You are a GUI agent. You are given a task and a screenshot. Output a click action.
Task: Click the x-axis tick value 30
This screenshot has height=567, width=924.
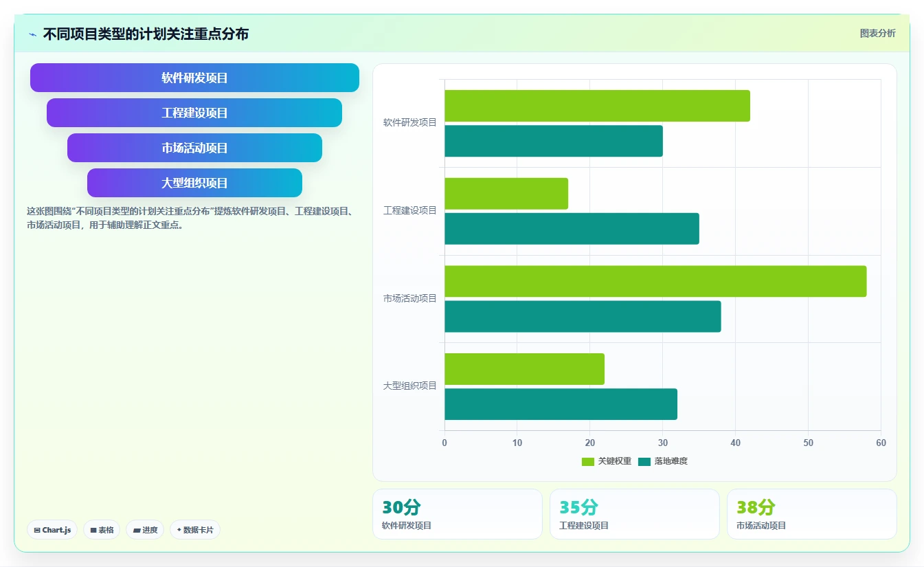663,443
